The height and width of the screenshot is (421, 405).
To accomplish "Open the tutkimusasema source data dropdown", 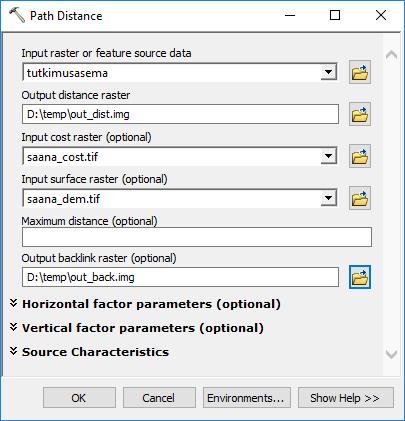I will pyautogui.click(x=328, y=72).
